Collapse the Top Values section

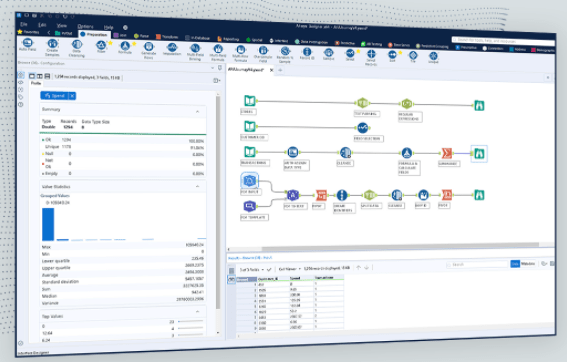point(197,311)
